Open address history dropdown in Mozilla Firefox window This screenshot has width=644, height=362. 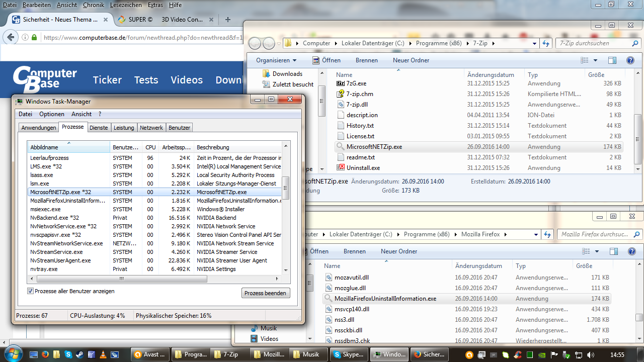pos(536,234)
